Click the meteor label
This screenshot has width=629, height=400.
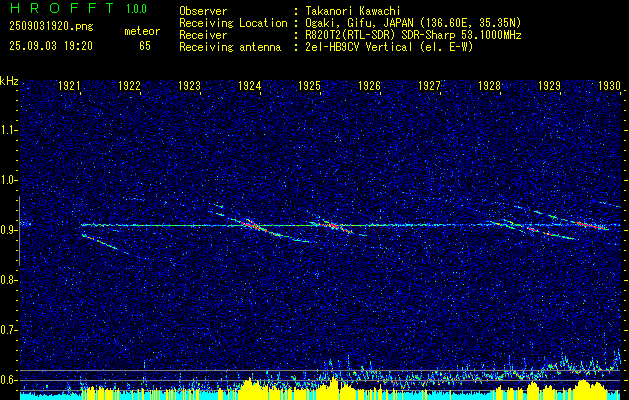point(142,31)
